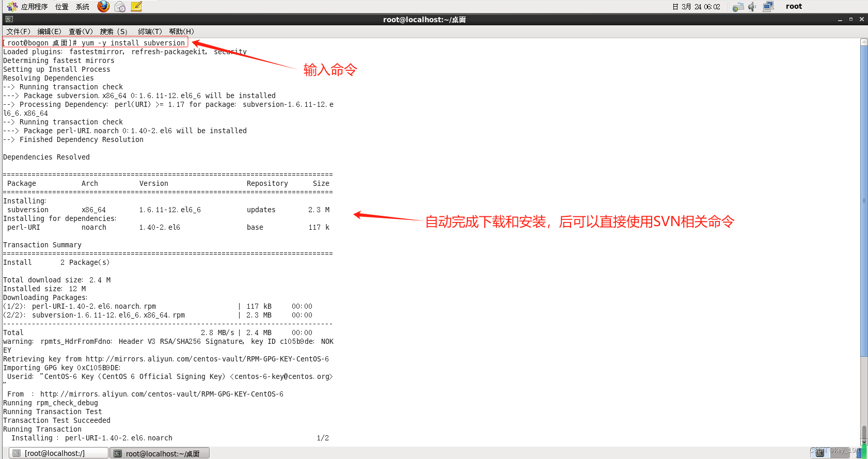This screenshot has width=868, height=459.
Task: Click the 'Installing : perl-URI-1.40-2.el6.noarch' line
Action: [x=92, y=438]
